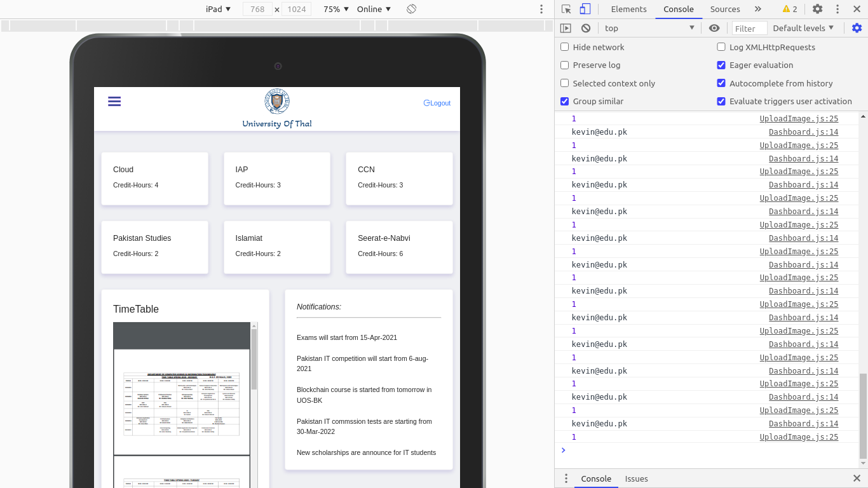868x488 pixels.
Task: Uncheck Autocomplete from history checkbox
Action: coord(721,83)
